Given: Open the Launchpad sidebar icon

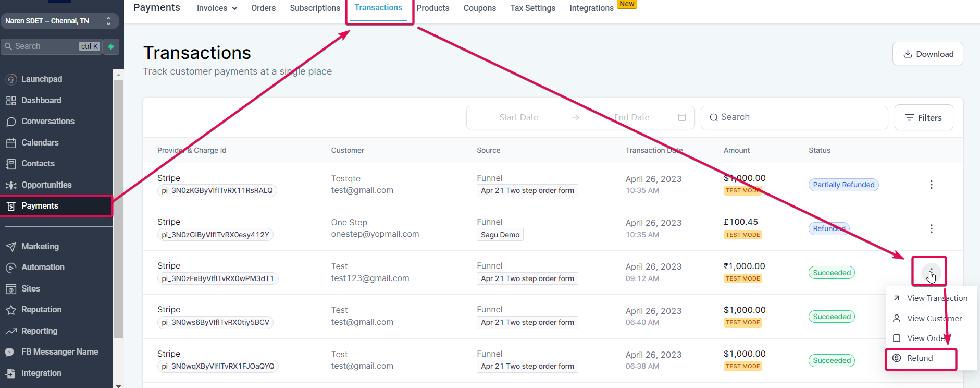Looking at the screenshot, I should point(11,79).
